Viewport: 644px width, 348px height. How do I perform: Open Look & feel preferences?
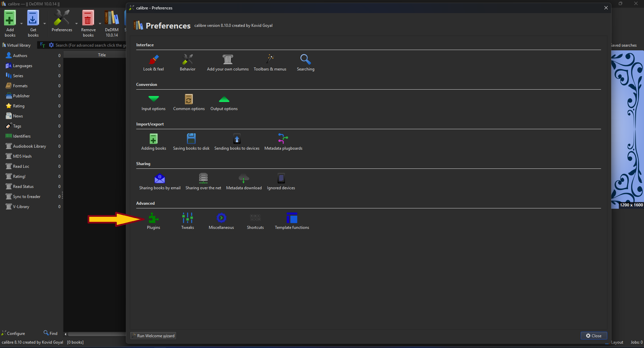tap(153, 62)
